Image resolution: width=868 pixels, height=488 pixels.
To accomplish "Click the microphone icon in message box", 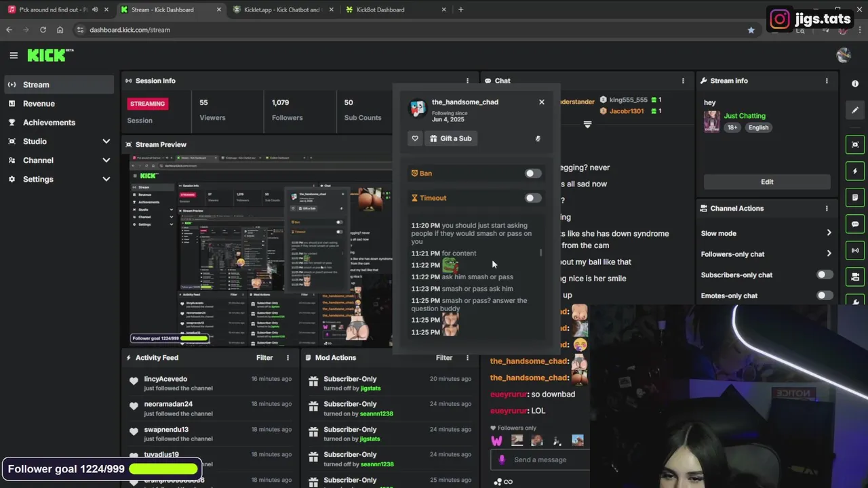I will pos(502,460).
